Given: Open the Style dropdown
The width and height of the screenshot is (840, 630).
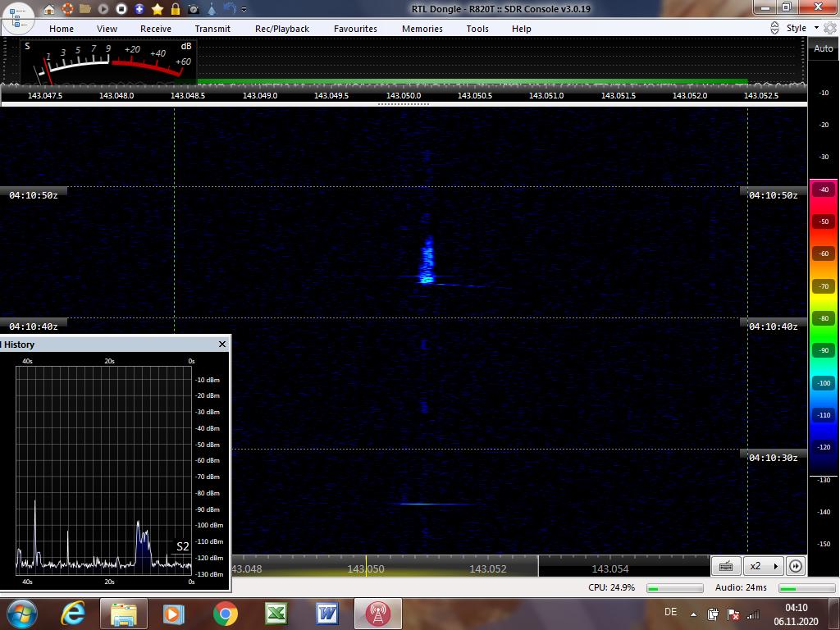Looking at the screenshot, I should [802, 29].
